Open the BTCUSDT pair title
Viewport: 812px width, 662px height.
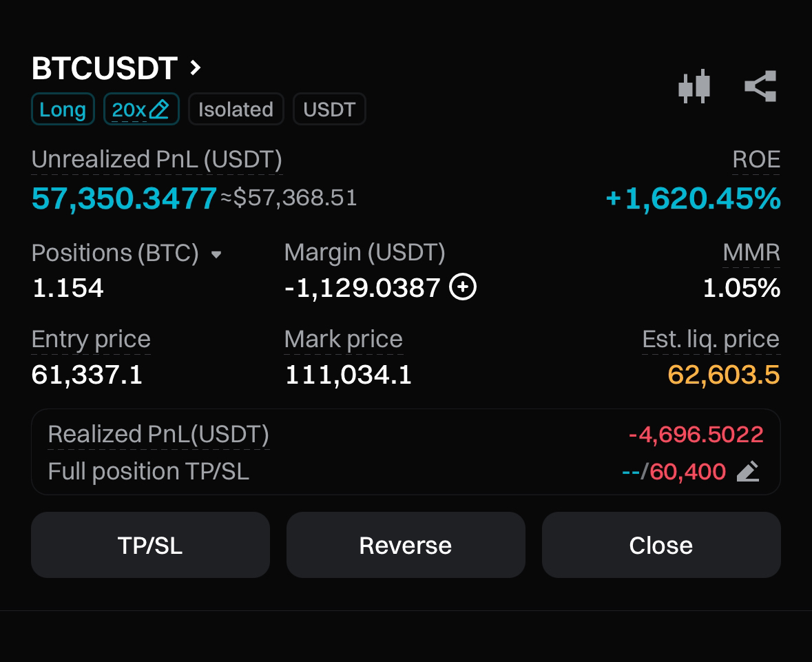pos(105,68)
